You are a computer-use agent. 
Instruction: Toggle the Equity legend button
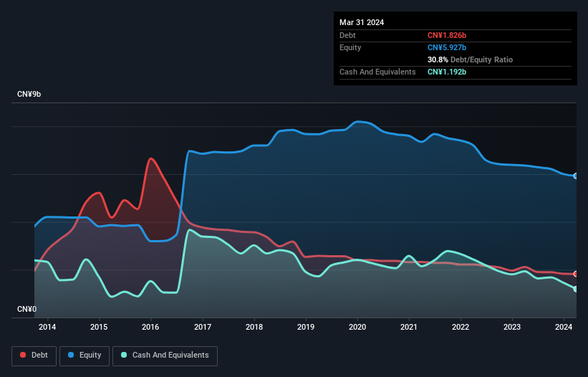point(85,355)
